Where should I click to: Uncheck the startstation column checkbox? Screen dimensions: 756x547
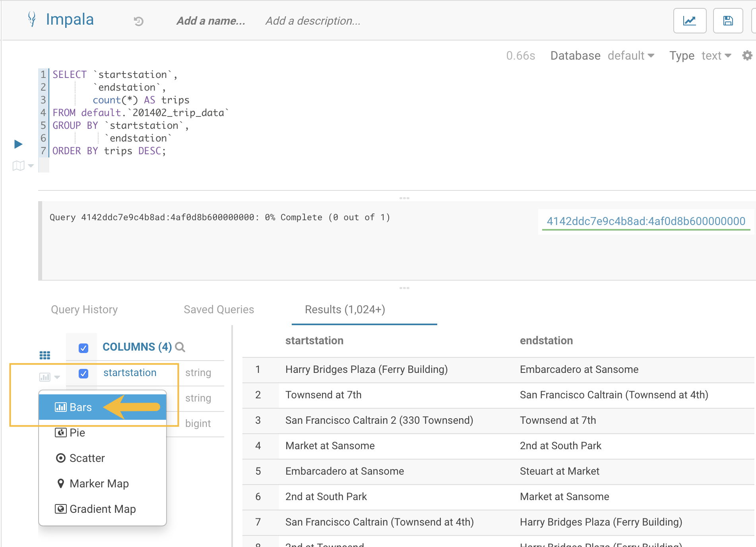(x=83, y=373)
